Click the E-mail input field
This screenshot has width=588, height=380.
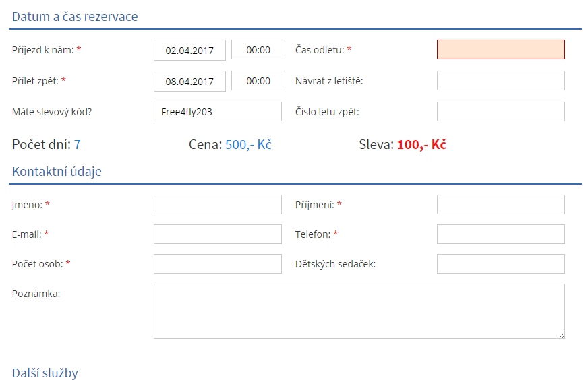tap(218, 234)
